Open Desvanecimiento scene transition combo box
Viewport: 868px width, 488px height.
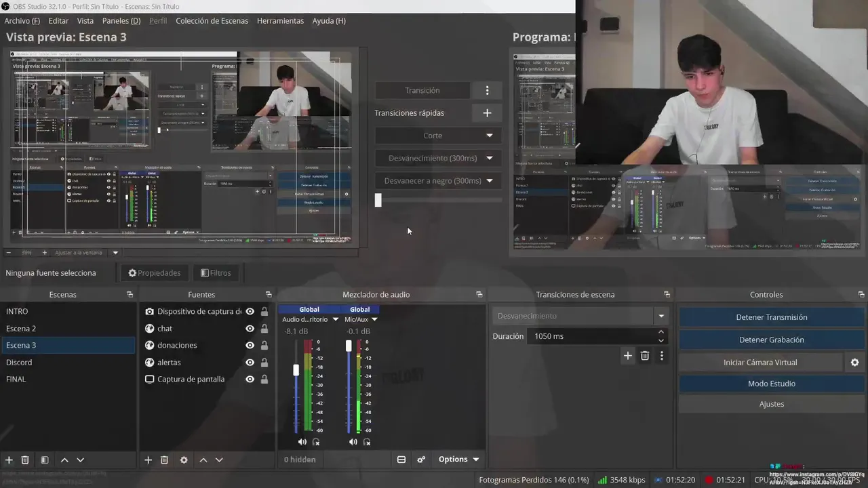[580, 316]
